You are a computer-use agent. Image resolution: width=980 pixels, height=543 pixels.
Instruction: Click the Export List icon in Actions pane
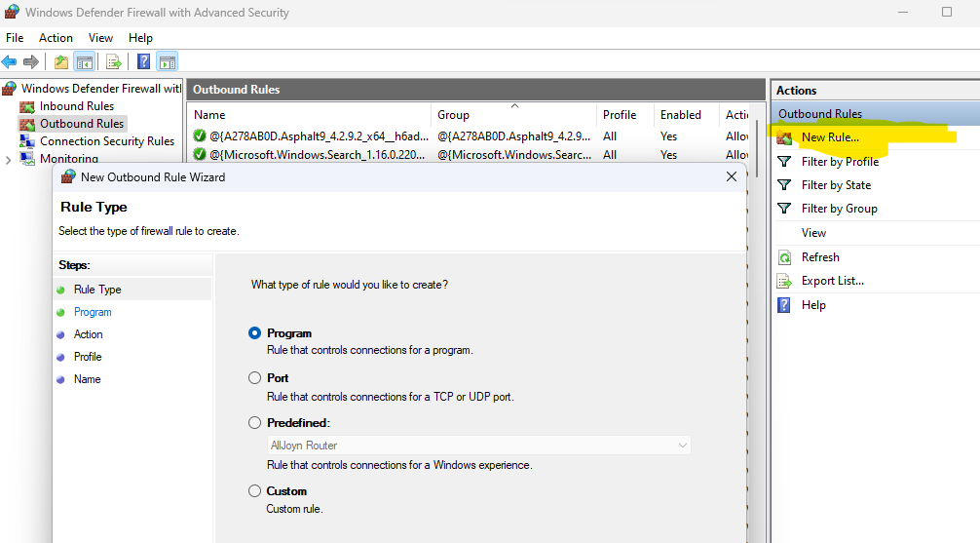pos(784,281)
